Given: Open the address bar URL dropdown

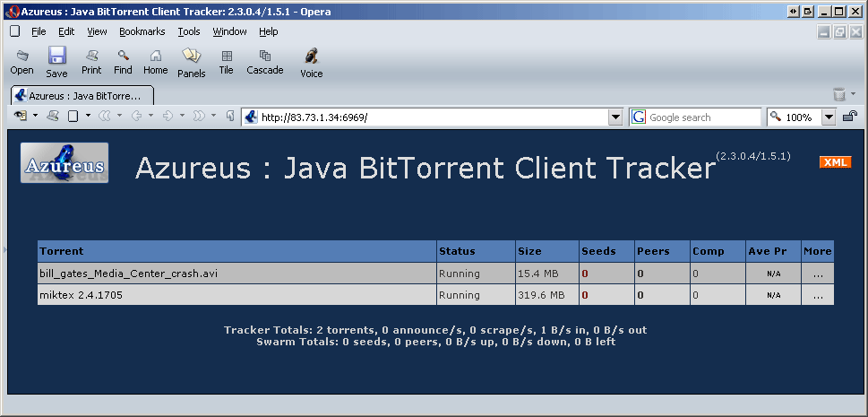Looking at the screenshot, I should (x=615, y=117).
